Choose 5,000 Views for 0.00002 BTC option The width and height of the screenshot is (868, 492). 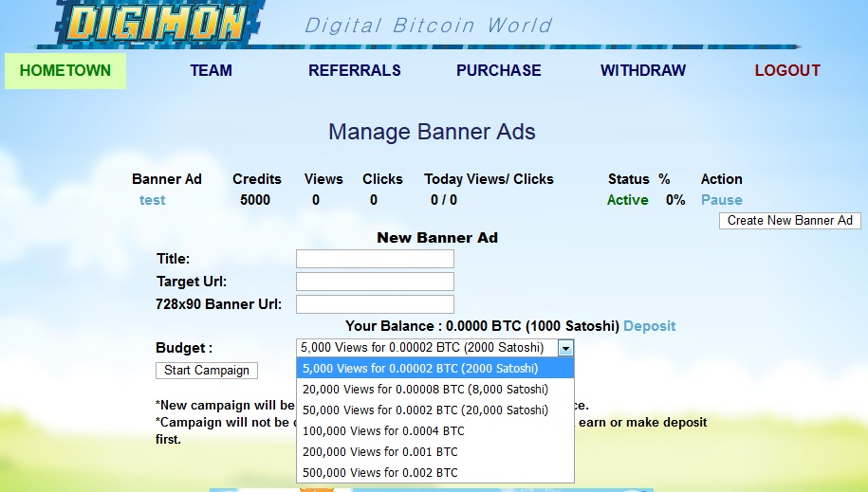point(435,369)
